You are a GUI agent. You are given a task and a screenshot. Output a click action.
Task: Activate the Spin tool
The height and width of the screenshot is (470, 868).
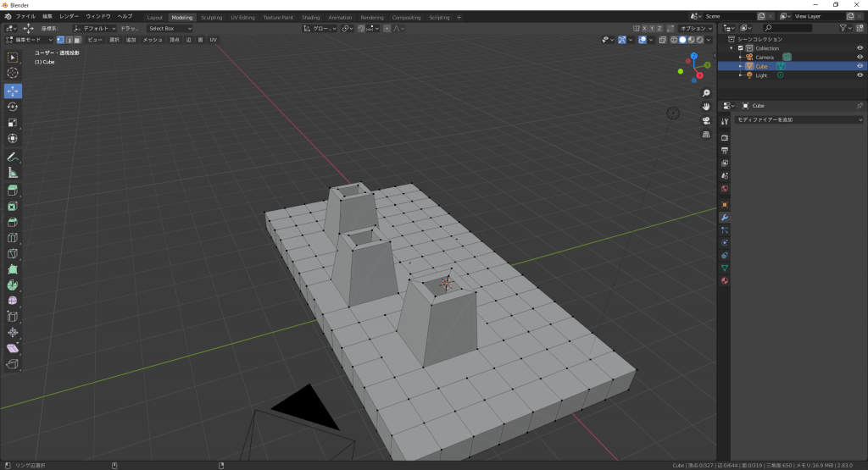coord(12,285)
